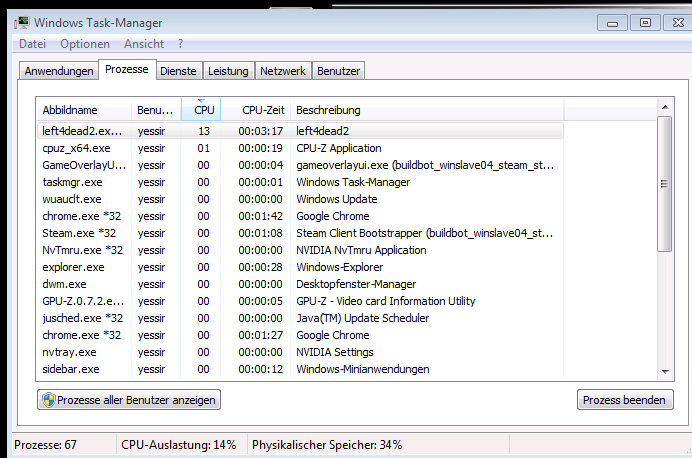692x458 pixels.
Task: Click the CPU value 01 for cpuz_x64.exe
Action: coord(203,148)
